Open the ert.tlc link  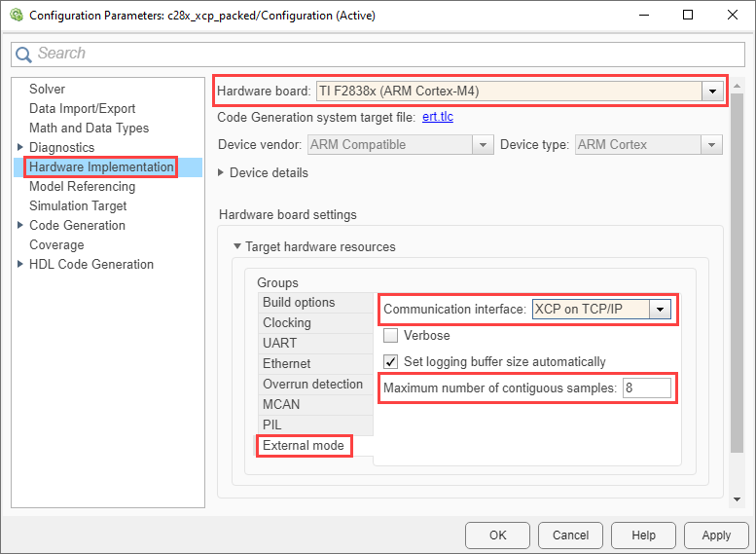pos(437,117)
